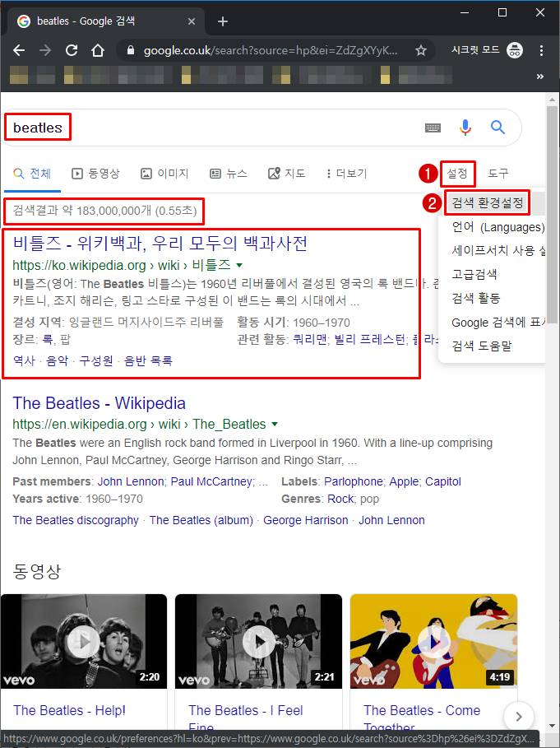Open 비틀즈 - 위키백과 result title
Viewport: 560px width, 748px height.
pos(160,244)
